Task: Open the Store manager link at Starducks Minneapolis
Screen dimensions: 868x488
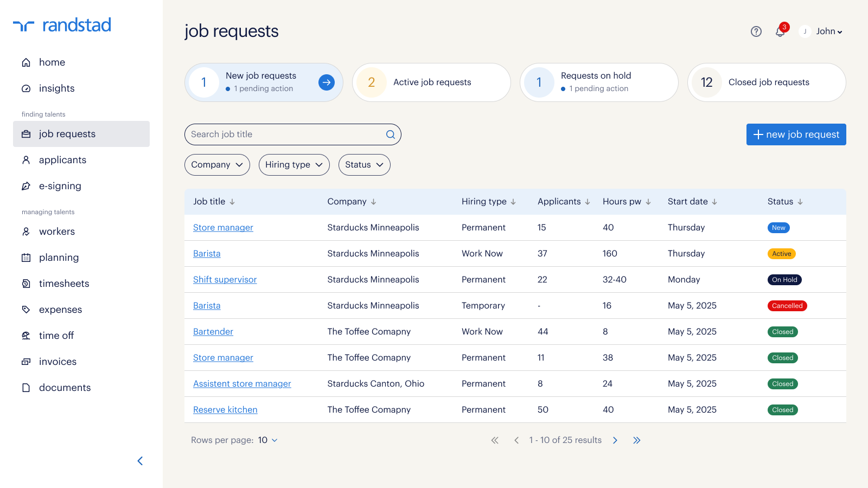Action: pyautogui.click(x=223, y=228)
